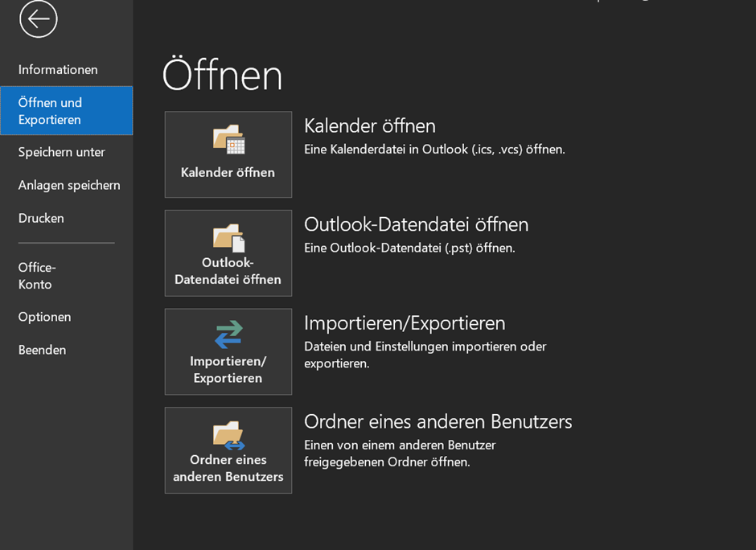Image resolution: width=756 pixels, height=550 pixels.
Task: Click the back arrow circle icon
Action: [39, 18]
